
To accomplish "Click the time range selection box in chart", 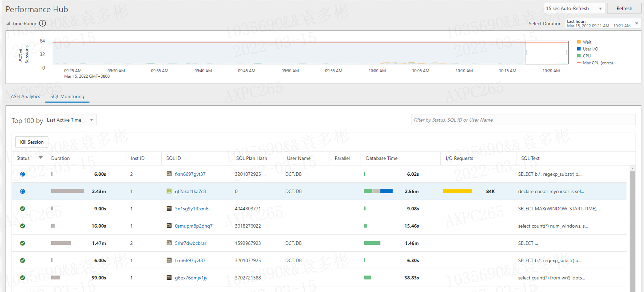I will point(547,52).
